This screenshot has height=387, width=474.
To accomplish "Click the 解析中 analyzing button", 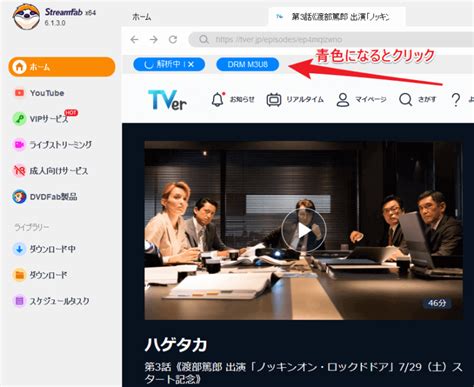I will 169,64.
